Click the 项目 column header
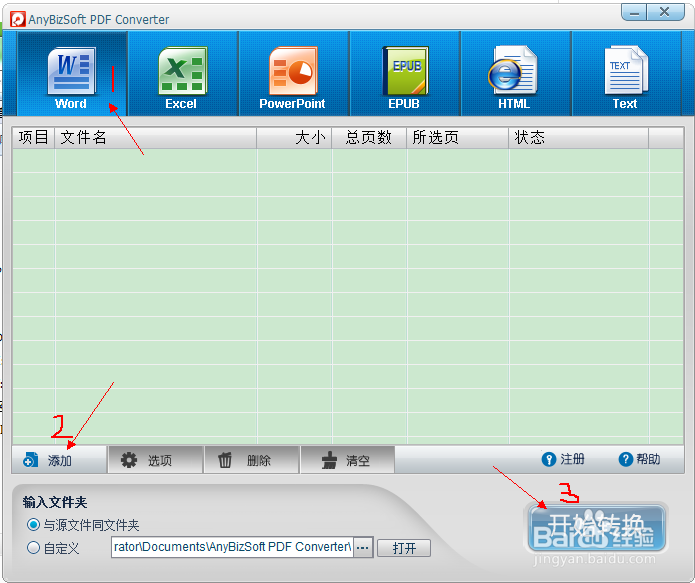This screenshot has width=695, height=583. tap(33, 137)
